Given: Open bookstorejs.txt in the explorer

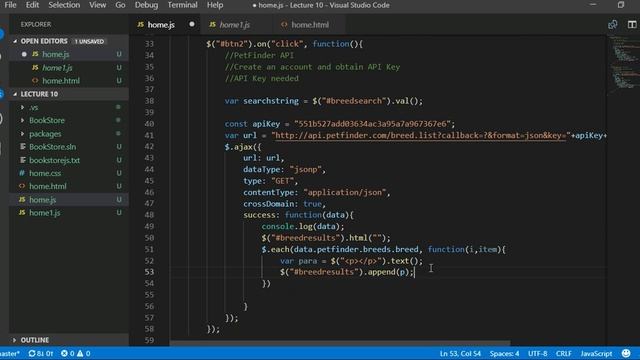Looking at the screenshot, I should [54, 160].
